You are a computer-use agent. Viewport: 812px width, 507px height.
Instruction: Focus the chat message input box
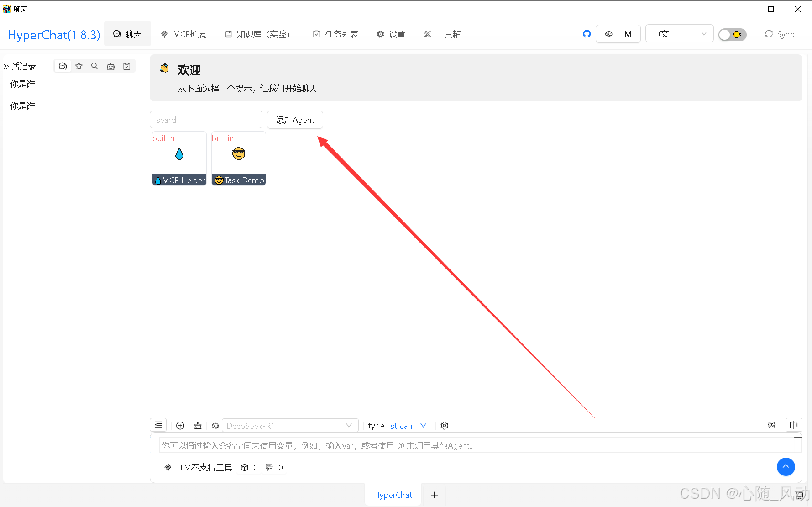[x=477, y=445]
